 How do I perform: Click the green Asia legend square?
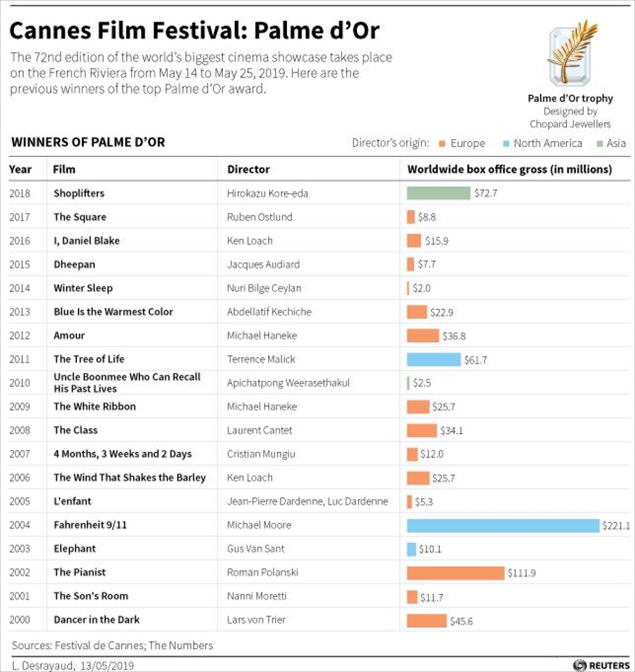[600, 144]
